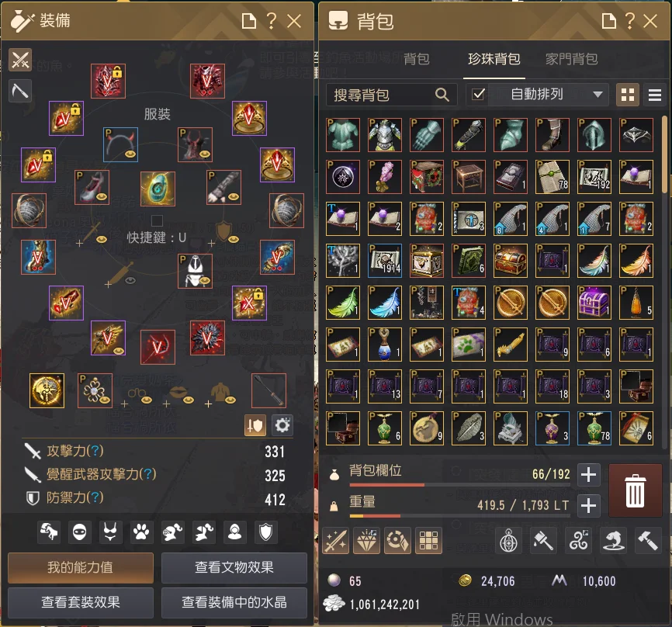Open the hammer repair icon in inventory bottom row
672x627 pixels.
647,540
